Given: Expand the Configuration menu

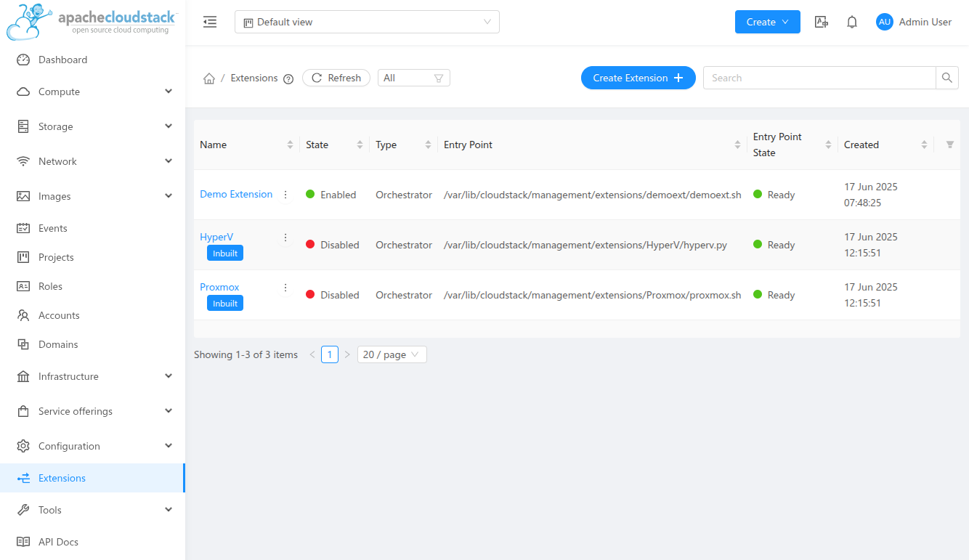Looking at the screenshot, I should (x=92, y=446).
